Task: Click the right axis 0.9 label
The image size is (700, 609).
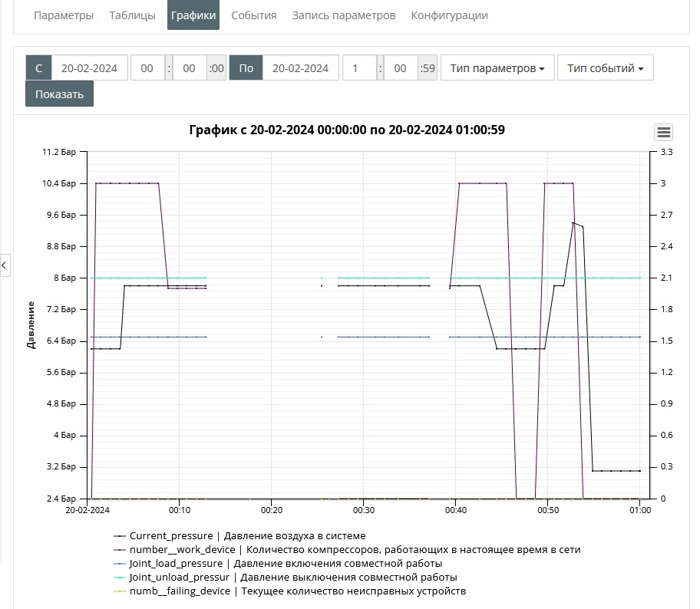Action: [x=666, y=403]
